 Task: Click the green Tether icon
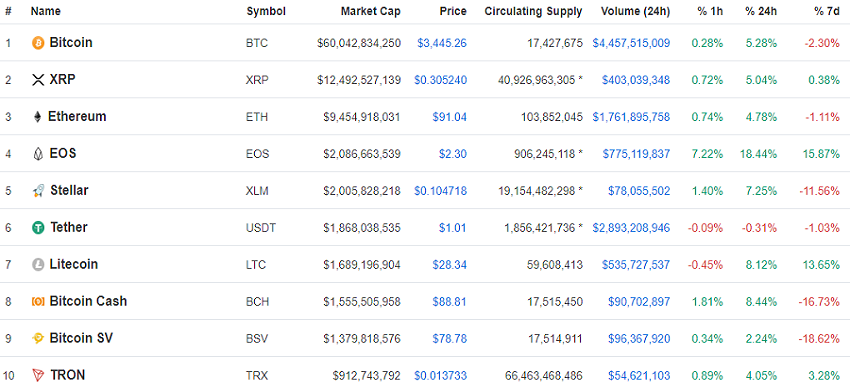(x=38, y=228)
